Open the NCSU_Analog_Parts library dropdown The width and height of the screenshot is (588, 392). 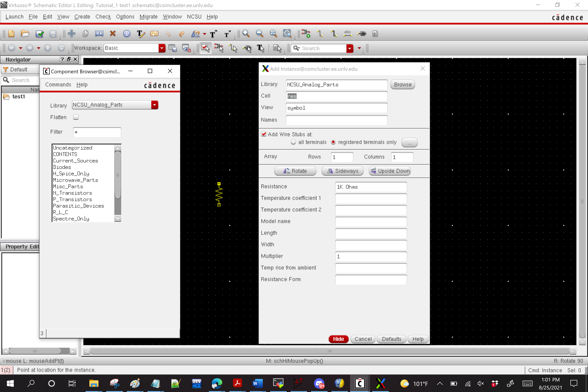(x=155, y=105)
